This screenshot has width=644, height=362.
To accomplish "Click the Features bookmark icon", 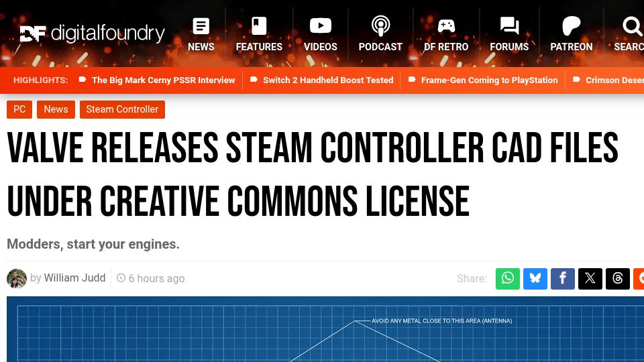I will 259,26.
